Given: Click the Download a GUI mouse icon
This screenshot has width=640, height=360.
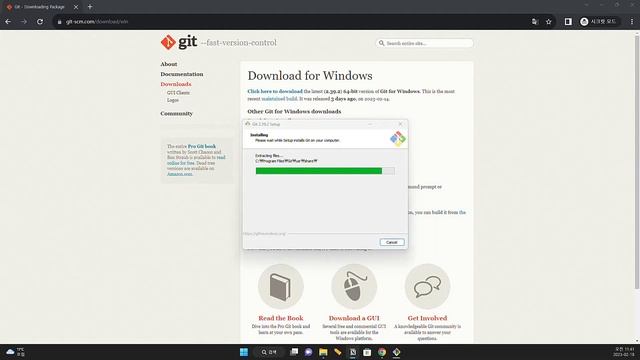Looking at the screenshot, I should [353, 287].
